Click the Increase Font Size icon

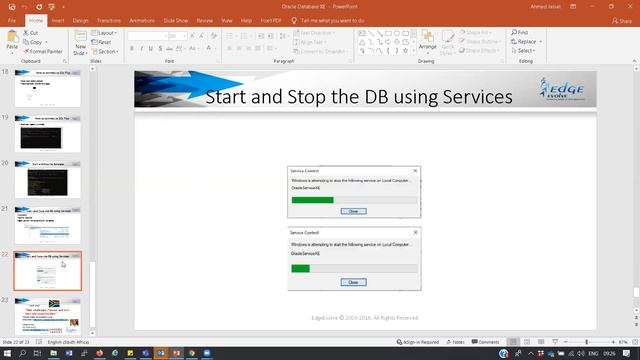point(192,36)
